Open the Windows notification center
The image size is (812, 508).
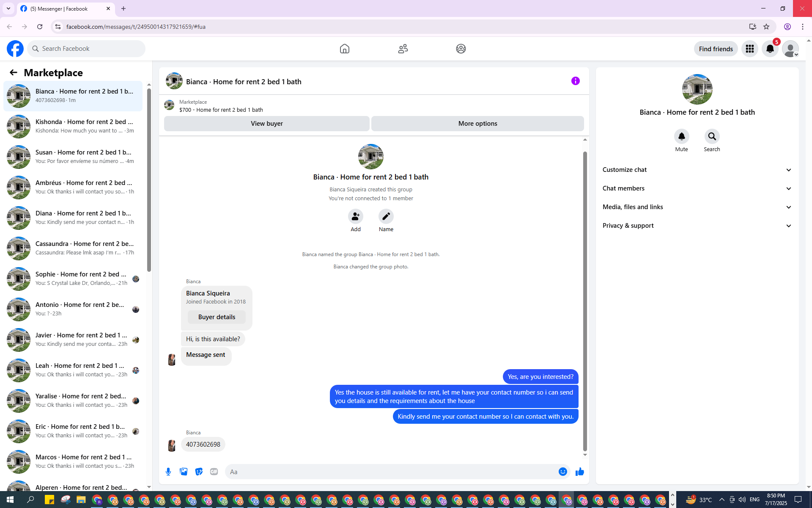click(x=798, y=500)
